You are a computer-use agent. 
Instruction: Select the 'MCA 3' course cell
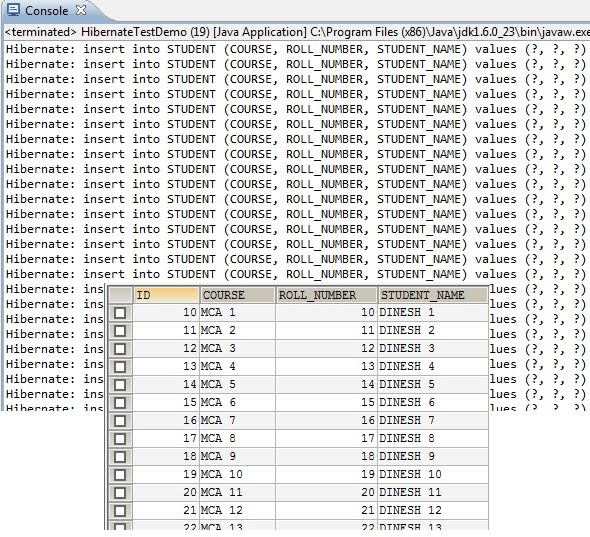click(237, 348)
